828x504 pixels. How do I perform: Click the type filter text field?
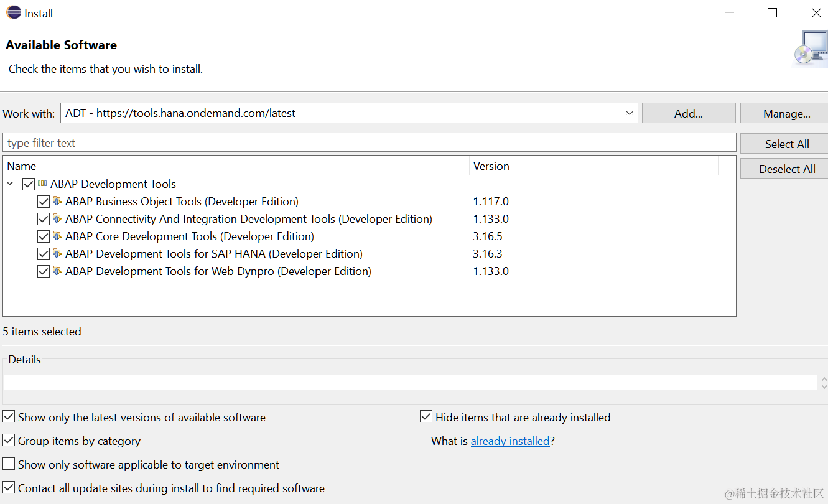[370, 142]
